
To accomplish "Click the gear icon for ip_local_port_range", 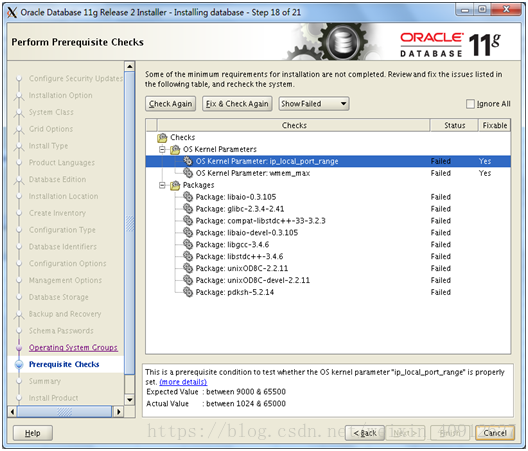I will (188, 161).
